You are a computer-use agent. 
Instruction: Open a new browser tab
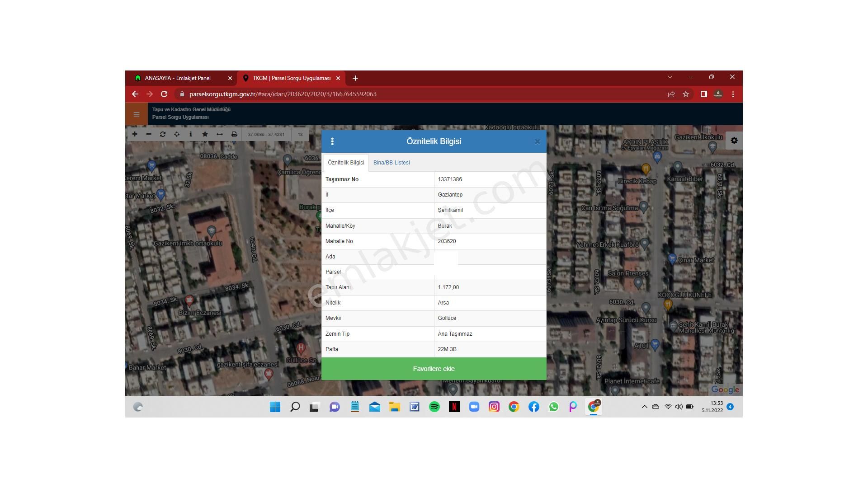click(355, 78)
